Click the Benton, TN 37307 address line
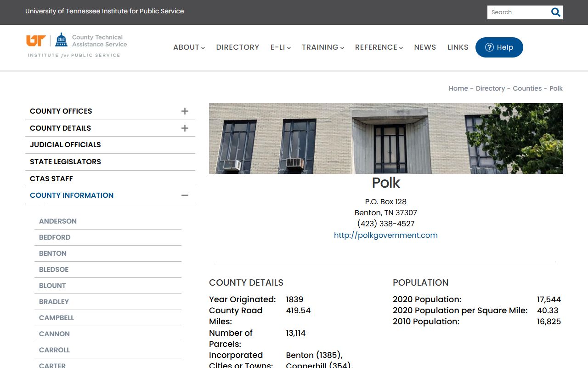The width and height of the screenshot is (588, 368). point(386,213)
